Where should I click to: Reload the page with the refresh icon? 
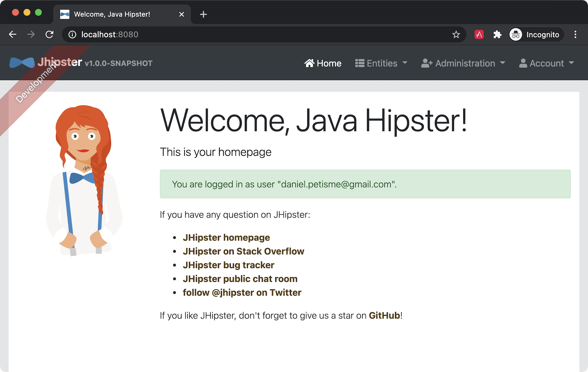tap(49, 35)
